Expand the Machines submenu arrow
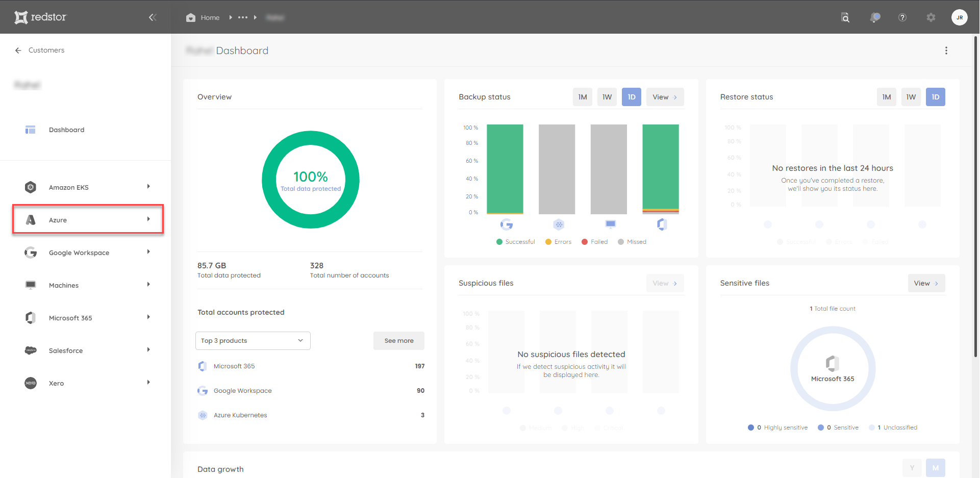The width and height of the screenshot is (980, 478). pyautogui.click(x=148, y=285)
